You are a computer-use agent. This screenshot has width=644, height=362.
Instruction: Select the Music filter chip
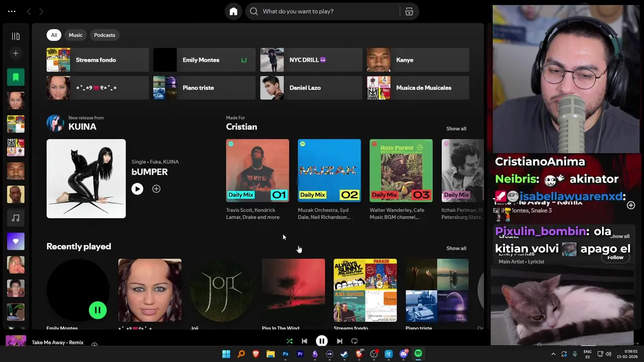pos(75,35)
